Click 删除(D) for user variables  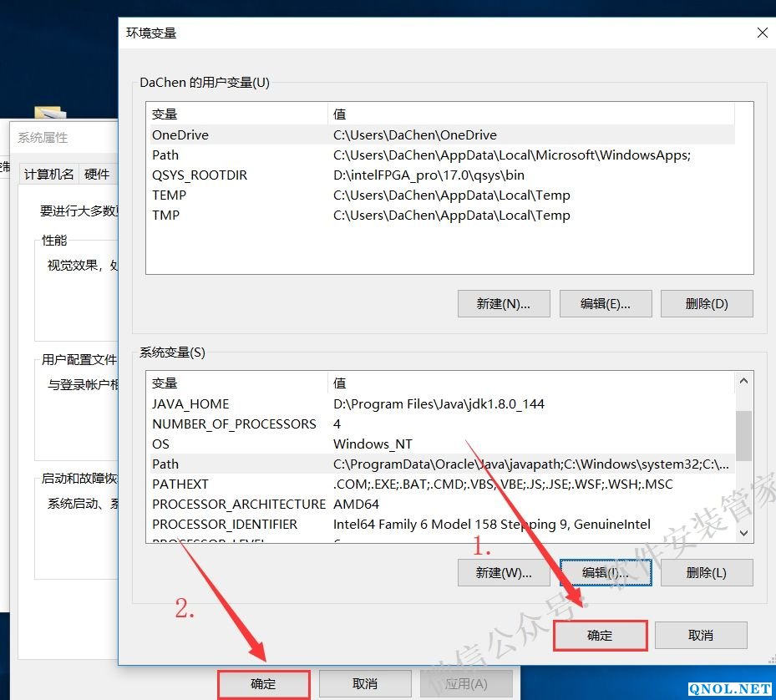[707, 304]
